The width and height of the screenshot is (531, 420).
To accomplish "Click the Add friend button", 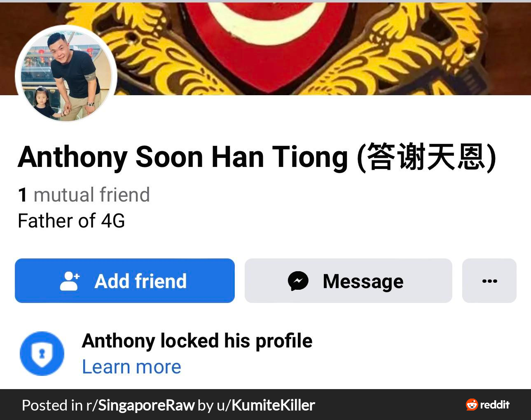I will click(x=125, y=281).
